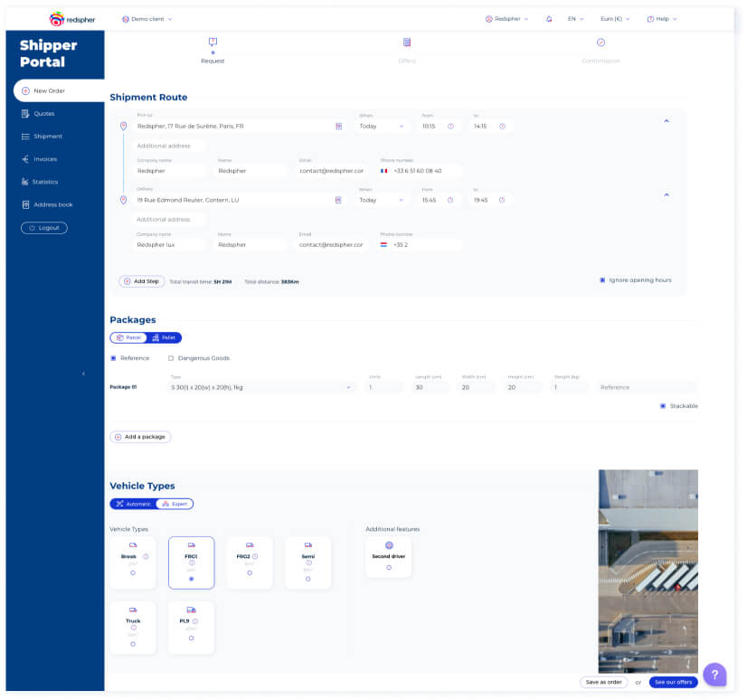Select New Order in sidebar

(59, 91)
